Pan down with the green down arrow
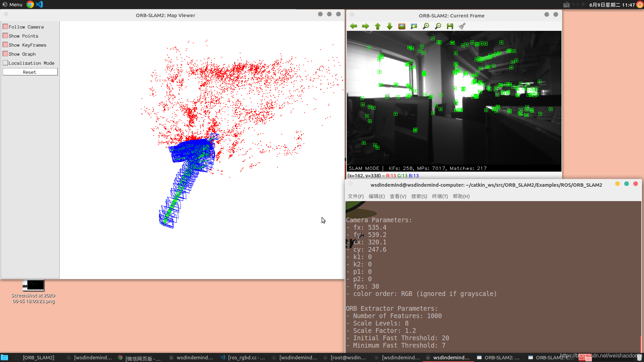 pyautogui.click(x=389, y=26)
